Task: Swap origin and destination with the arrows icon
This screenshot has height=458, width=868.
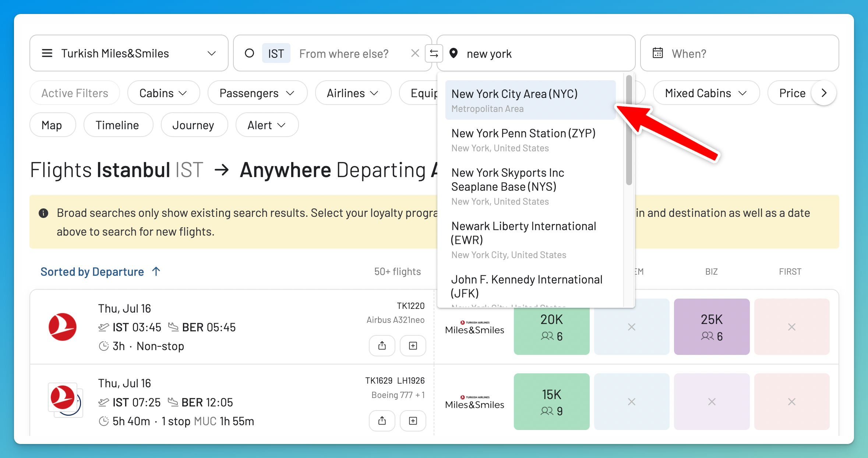Action: click(434, 53)
